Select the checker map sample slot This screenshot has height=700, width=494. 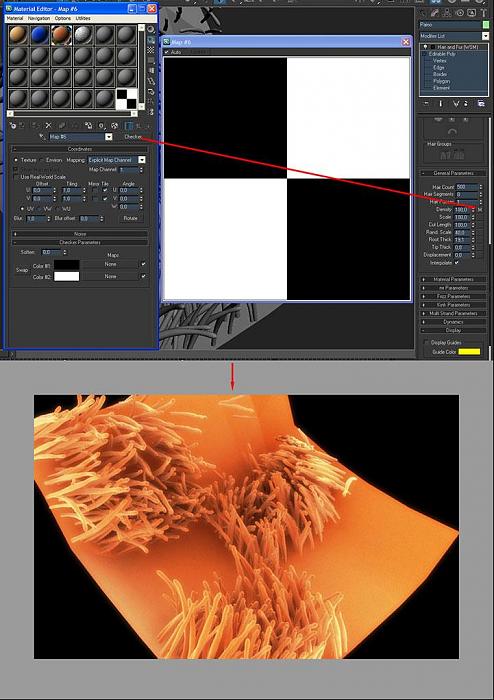pyautogui.click(x=126, y=99)
